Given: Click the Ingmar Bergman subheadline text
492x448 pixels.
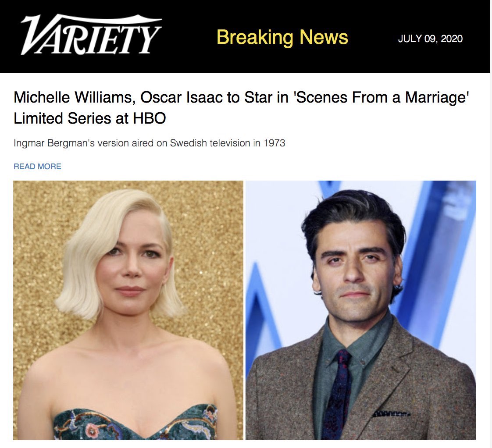Looking at the screenshot, I should click(150, 143).
